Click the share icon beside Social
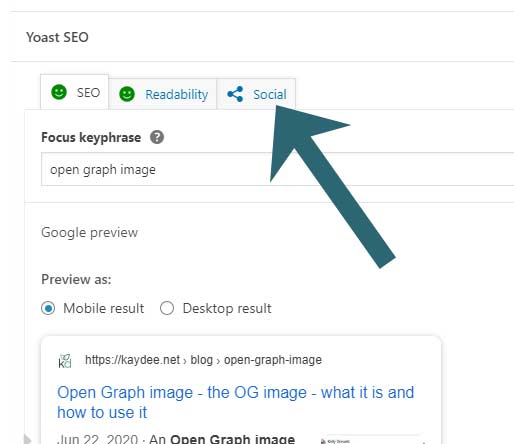The height and width of the screenshot is (444, 514). point(235,94)
